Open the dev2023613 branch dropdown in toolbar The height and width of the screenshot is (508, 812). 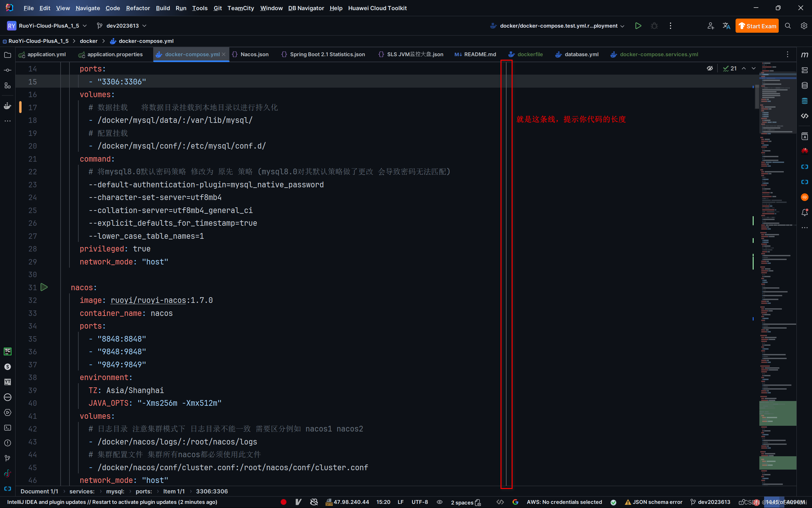pos(121,26)
